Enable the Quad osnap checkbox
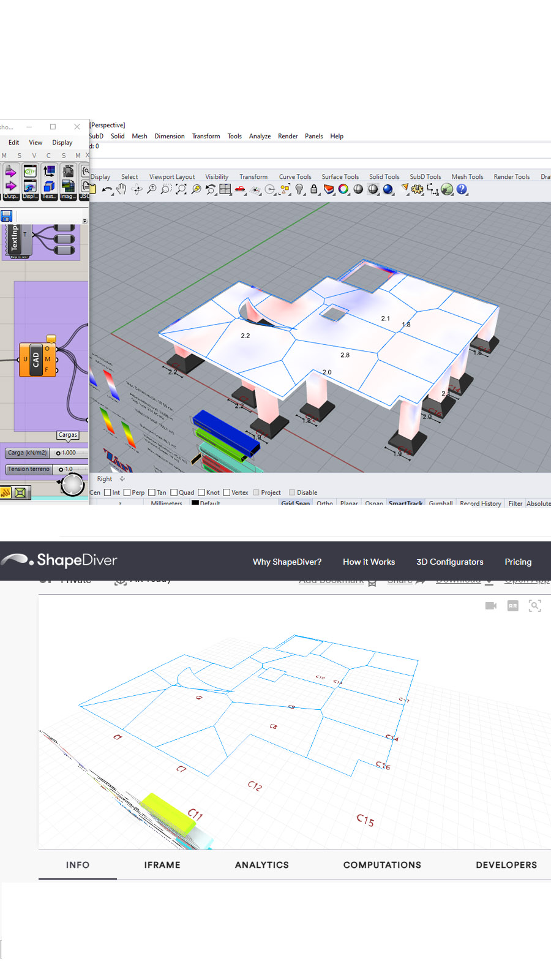 (174, 492)
